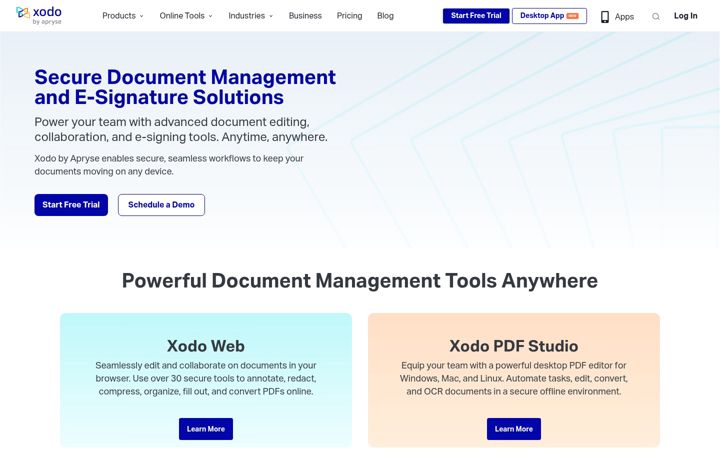Screen dimensions: 720x450
Task: Click Schedule a Demo button
Action: click(161, 205)
